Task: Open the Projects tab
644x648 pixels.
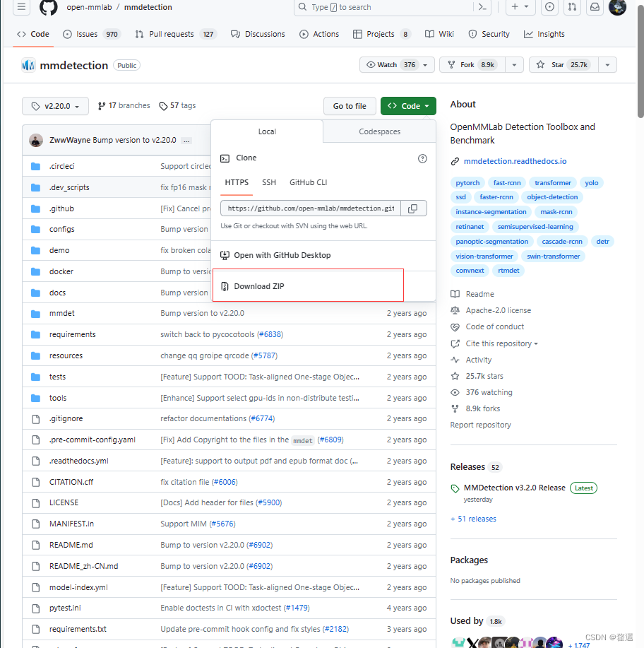Action: [x=382, y=34]
